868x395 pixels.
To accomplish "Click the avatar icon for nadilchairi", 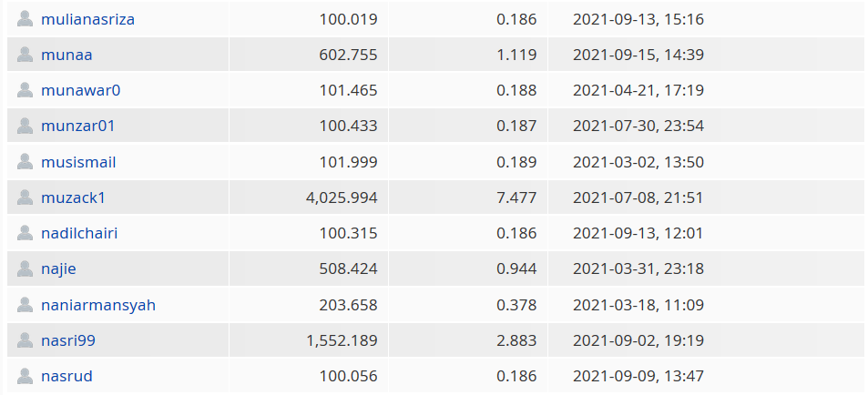I will (25, 233).
